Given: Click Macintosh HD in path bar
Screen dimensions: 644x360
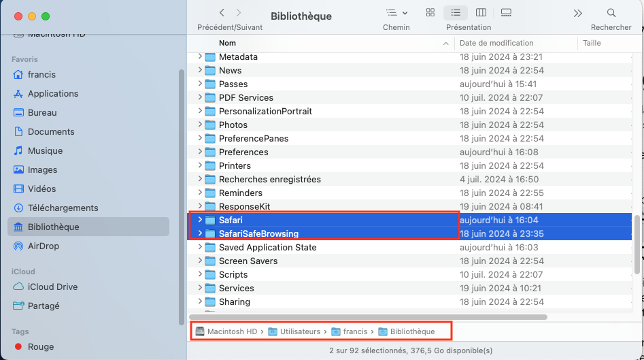Looking at the screenshot, I should 226,331.
